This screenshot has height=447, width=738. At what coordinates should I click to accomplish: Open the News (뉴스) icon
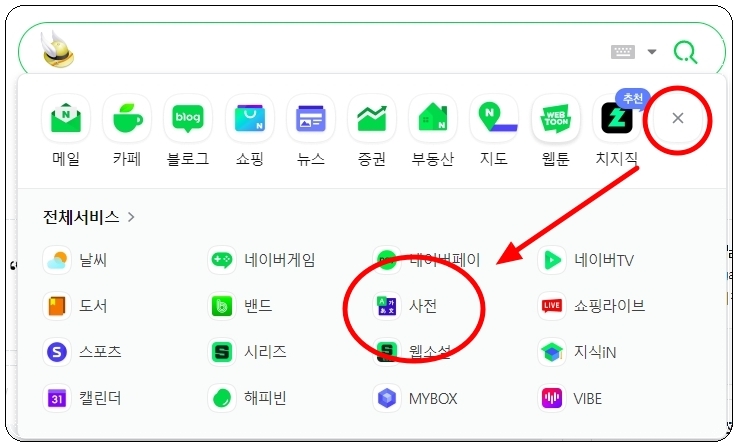point(311,118)
